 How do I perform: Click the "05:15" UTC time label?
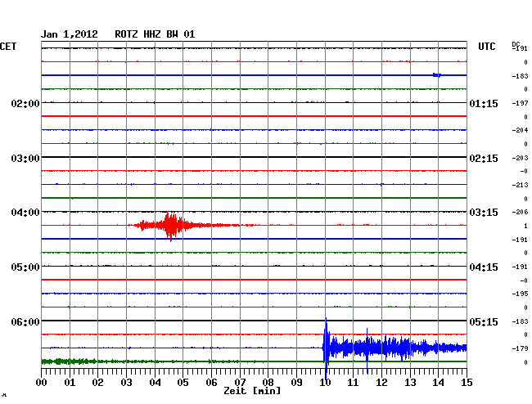pyautogui.click(x=484, y=321)
